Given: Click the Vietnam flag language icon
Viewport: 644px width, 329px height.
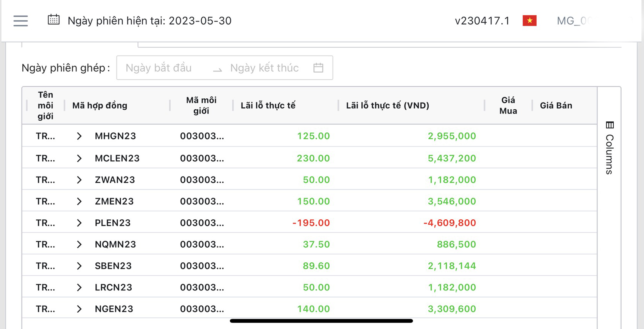Looking at the screenshot, I should (x=529, y=21).
